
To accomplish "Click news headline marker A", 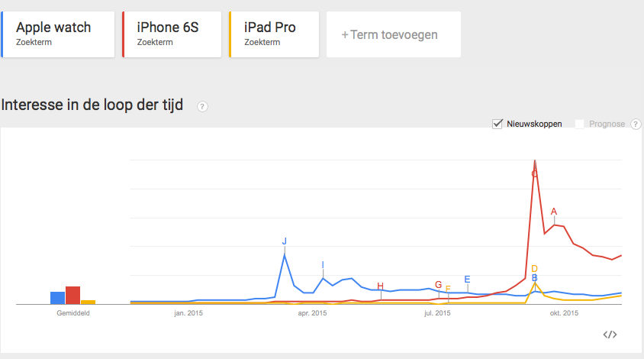I will tap(554, 212).
